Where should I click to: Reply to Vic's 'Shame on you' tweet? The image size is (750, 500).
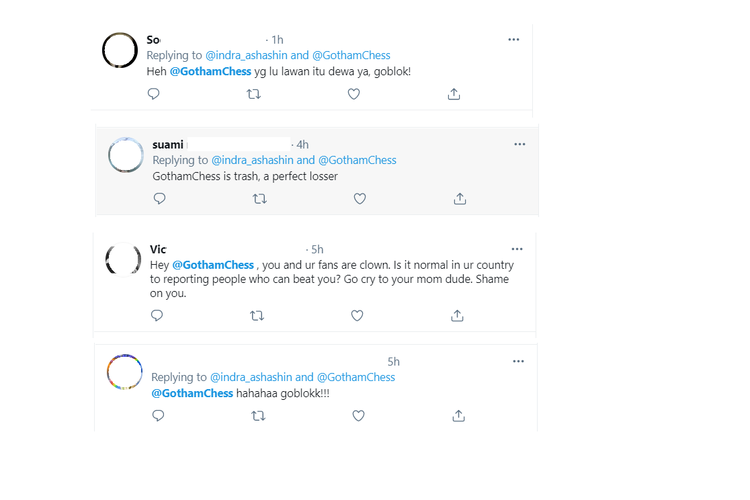157,316
